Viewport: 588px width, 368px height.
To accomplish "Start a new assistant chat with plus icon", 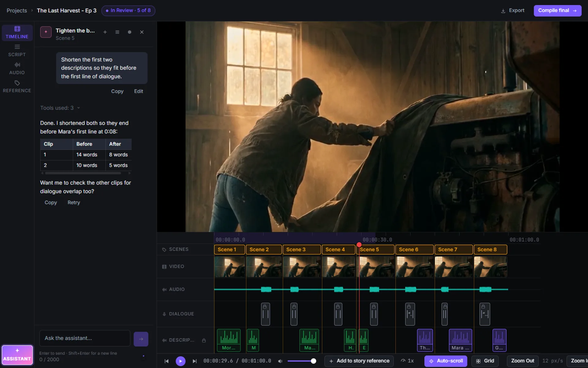I will coord(105,32).
